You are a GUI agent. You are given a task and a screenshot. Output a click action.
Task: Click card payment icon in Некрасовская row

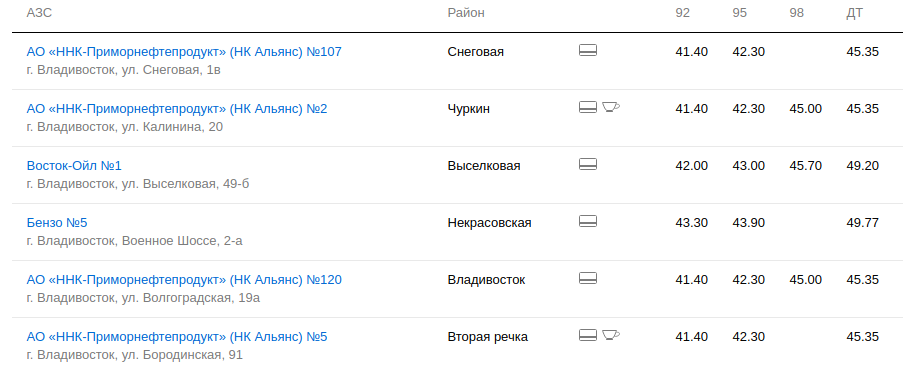click(x=587, y=221)
